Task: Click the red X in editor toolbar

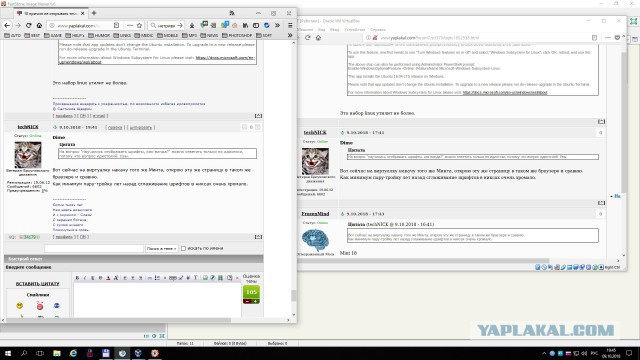Action: point(237,278)
